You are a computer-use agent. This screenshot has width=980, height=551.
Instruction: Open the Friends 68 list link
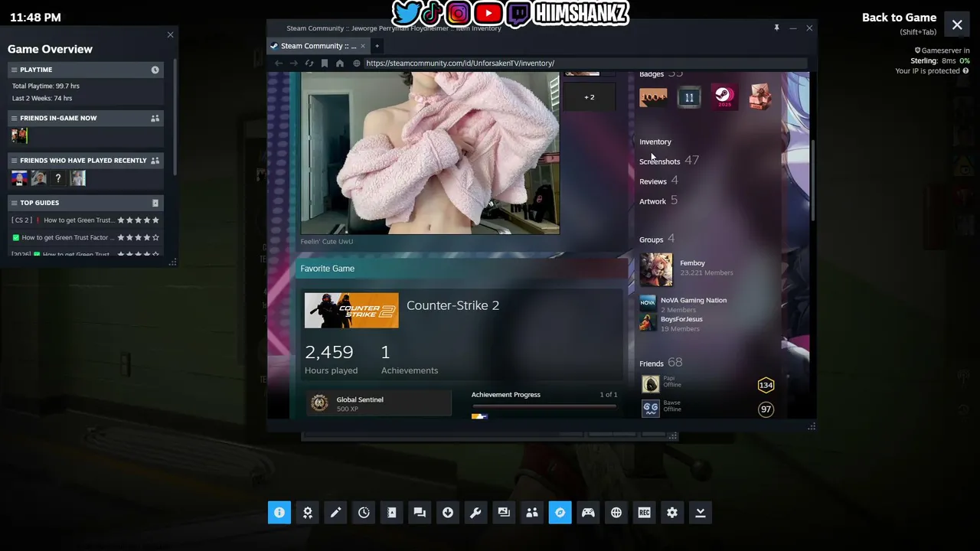point(661,363)
